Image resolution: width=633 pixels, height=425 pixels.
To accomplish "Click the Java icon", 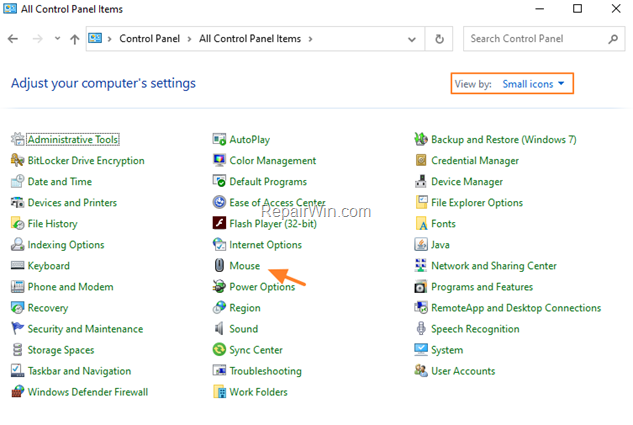I will 421,245.
